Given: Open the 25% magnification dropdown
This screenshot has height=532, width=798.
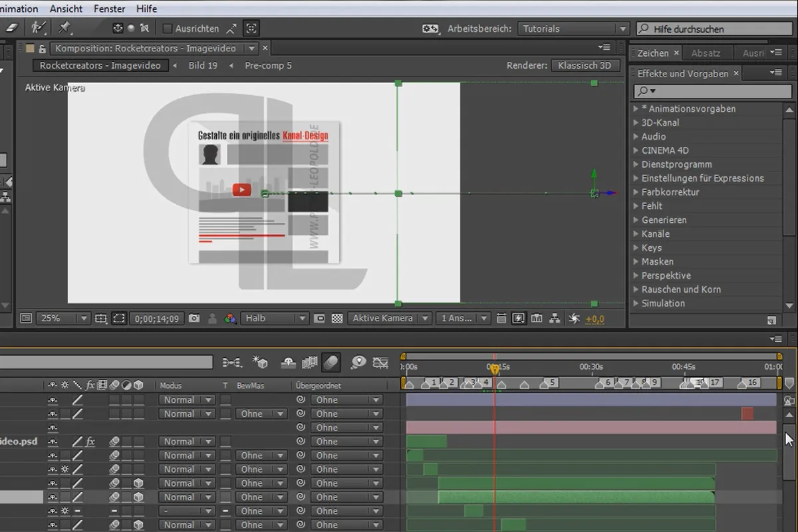Looking at the screenshot, I should 63,319.
